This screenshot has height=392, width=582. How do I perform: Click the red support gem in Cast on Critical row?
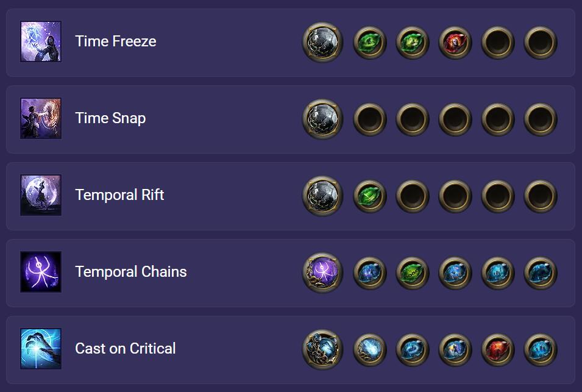coord(498,350)
